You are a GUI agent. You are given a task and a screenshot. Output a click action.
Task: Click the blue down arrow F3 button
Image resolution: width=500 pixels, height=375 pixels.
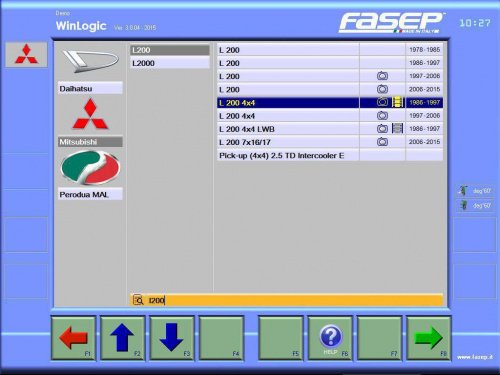172,338
